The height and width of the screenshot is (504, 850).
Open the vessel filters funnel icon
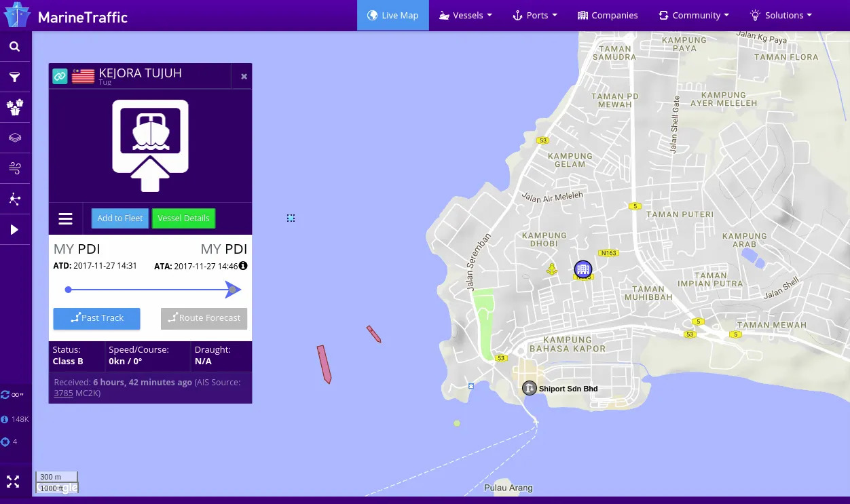[14, 77]
